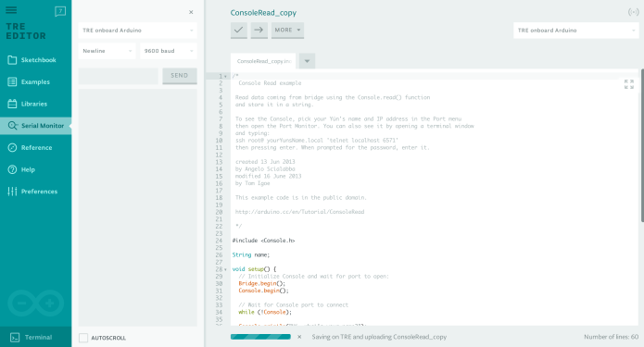
Task: Open the hamburger menu icon
Action: pyautogui.click(x=11, y=10)
